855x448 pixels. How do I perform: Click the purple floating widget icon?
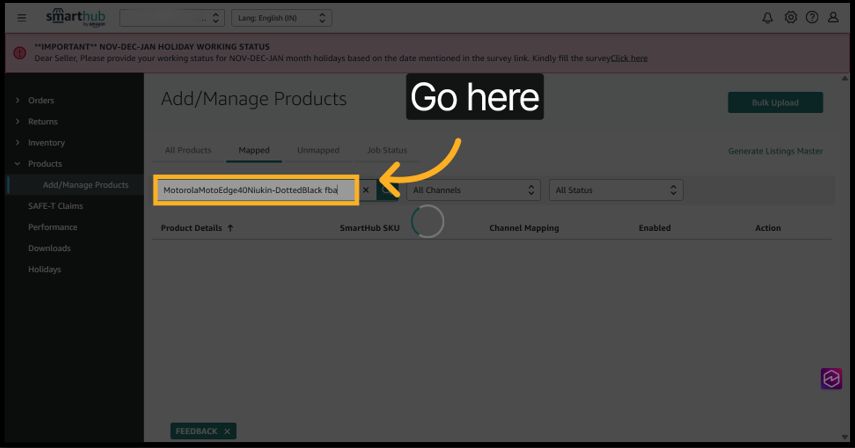pos(832,379)
